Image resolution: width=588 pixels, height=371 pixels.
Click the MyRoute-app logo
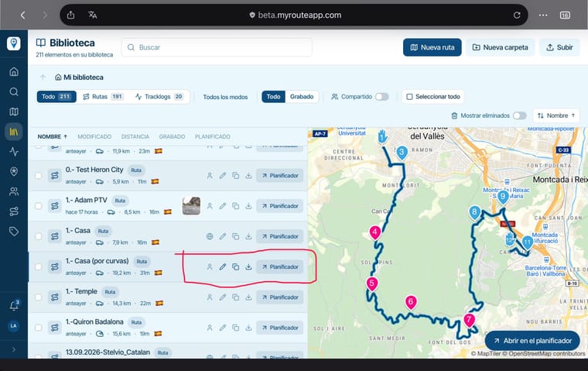click(13, 43)
